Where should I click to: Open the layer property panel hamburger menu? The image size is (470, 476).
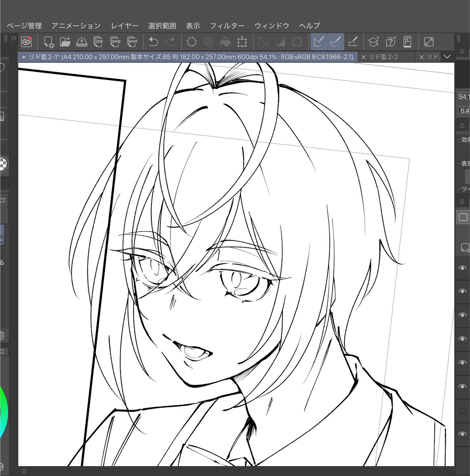462,126
